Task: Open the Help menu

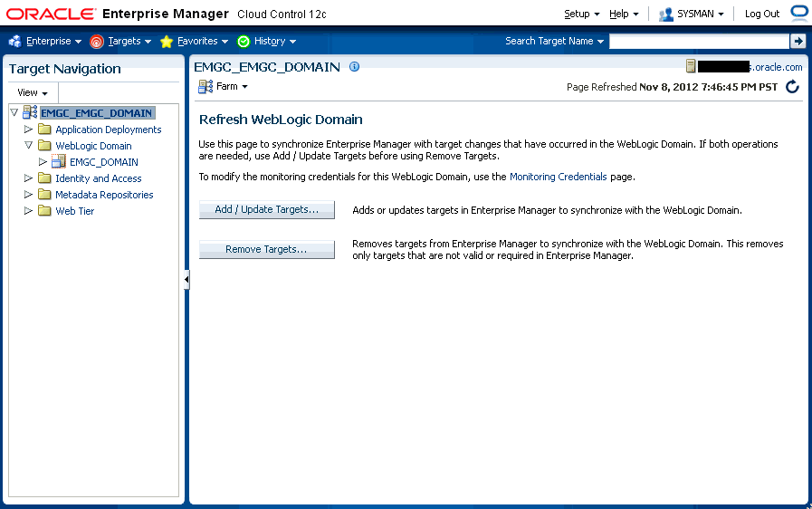Action: coord(624,14)
